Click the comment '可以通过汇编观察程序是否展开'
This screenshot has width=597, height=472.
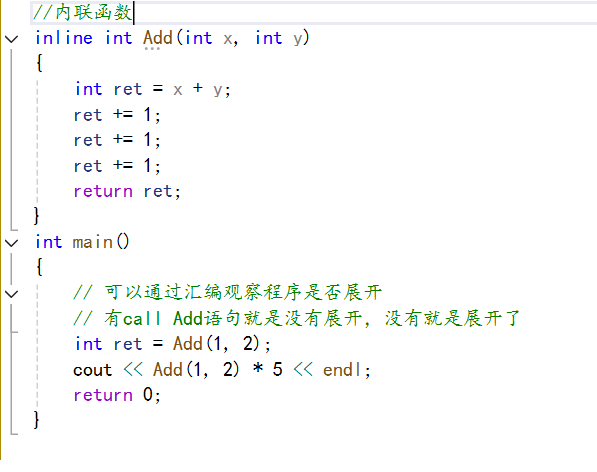tap(243, 292)
